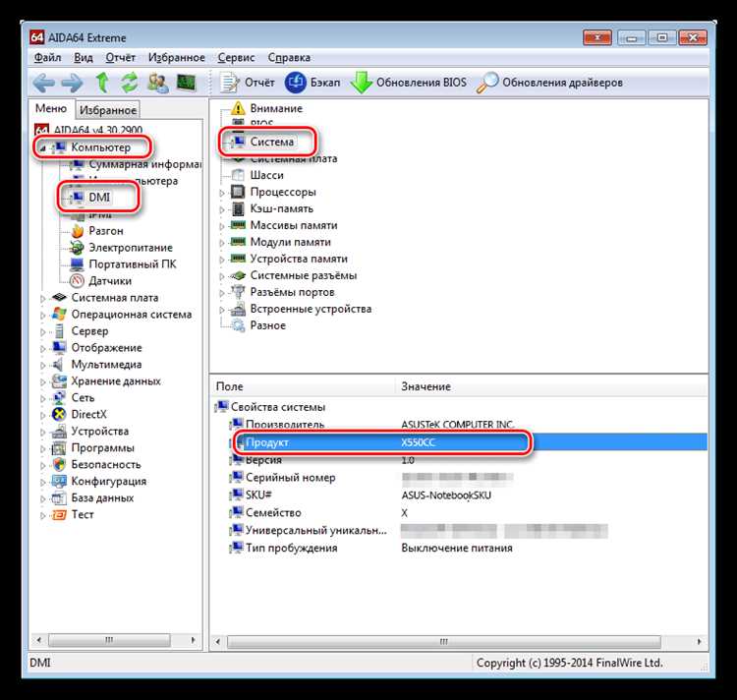The width and height of the screenshot is (737, 700).
Task: Select Модули памяти in DMI list
Action: tap(290, 242)
